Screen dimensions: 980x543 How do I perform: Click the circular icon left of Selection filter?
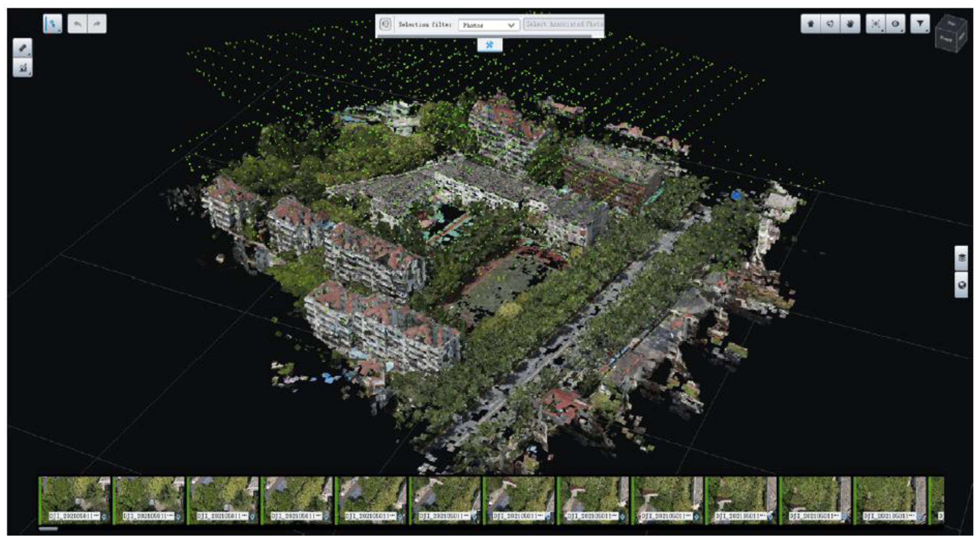[385, 24]
